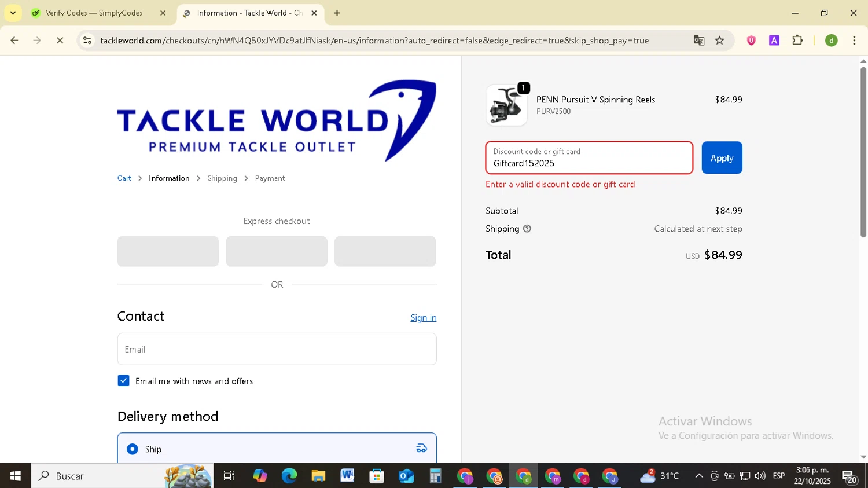Click the Payment breadcrumb step

click(x=270, y=178)
